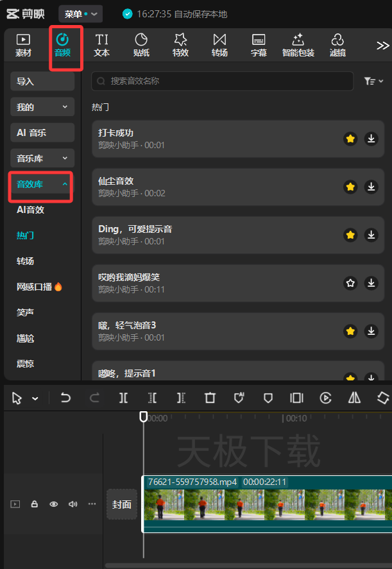Open the 素材 media tab
The image size is (392, 569).
tap(23, 45)
